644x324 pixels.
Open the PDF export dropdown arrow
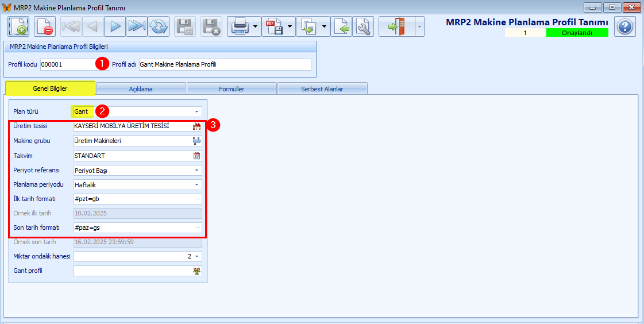[290, 26]
